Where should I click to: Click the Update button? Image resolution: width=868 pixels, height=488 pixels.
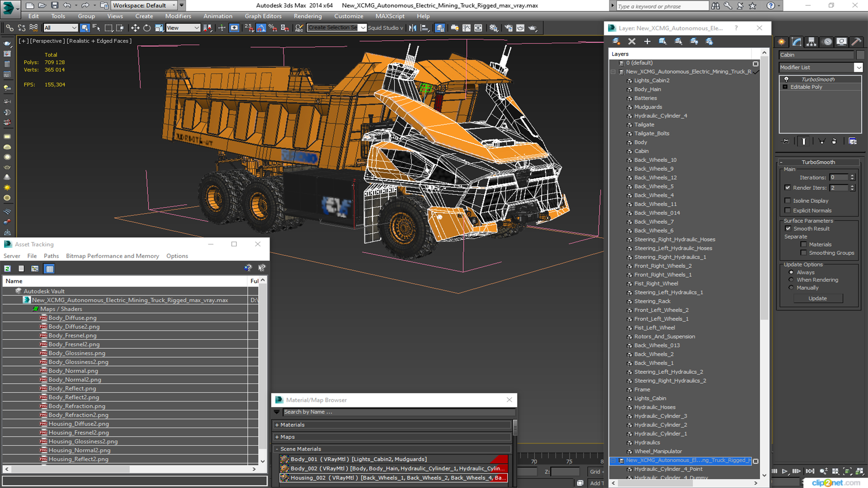click(817, 298)
